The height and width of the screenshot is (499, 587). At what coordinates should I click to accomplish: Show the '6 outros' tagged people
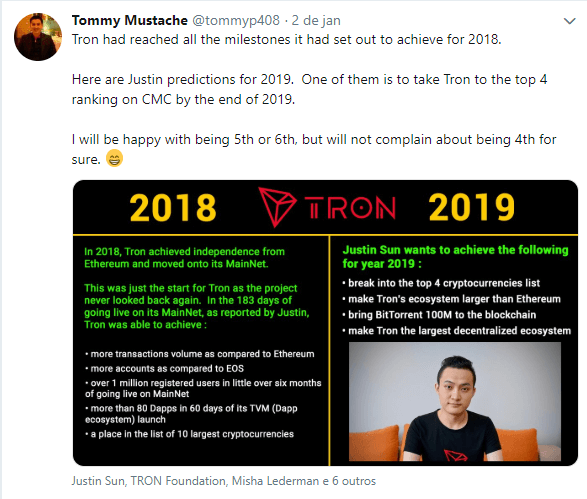click(354, 481)
